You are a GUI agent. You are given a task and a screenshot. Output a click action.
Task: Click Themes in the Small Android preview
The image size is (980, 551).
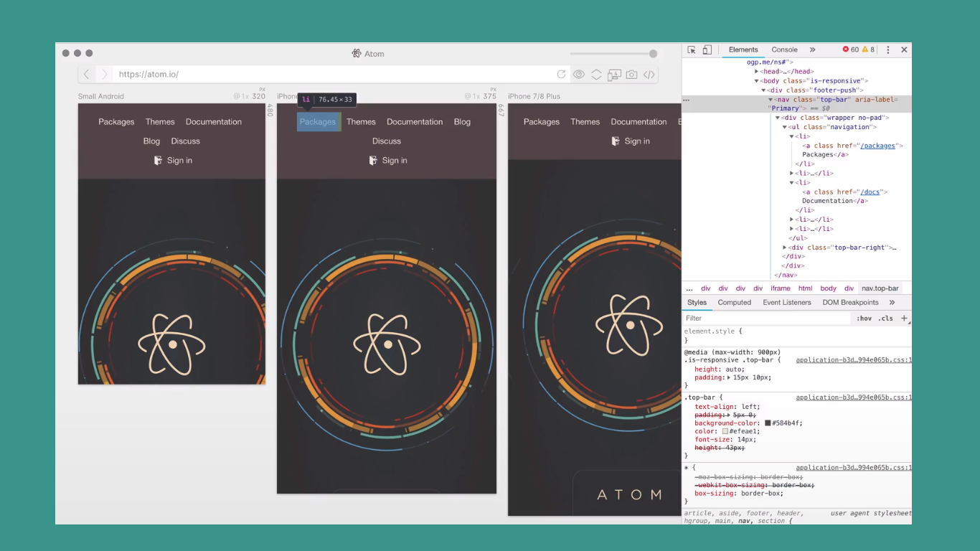tap(160, 122)
